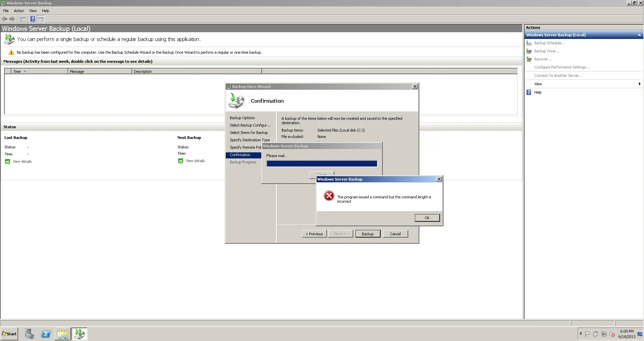This screenshot has height=341, width=644.
Task: Select the Select Items for Backup step
Action: click(x=249, y=133)
